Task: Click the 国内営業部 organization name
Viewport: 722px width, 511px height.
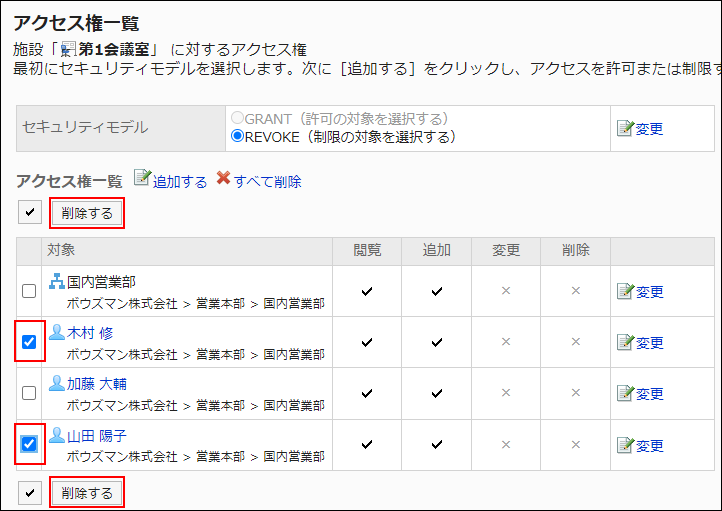Action: 101,282
